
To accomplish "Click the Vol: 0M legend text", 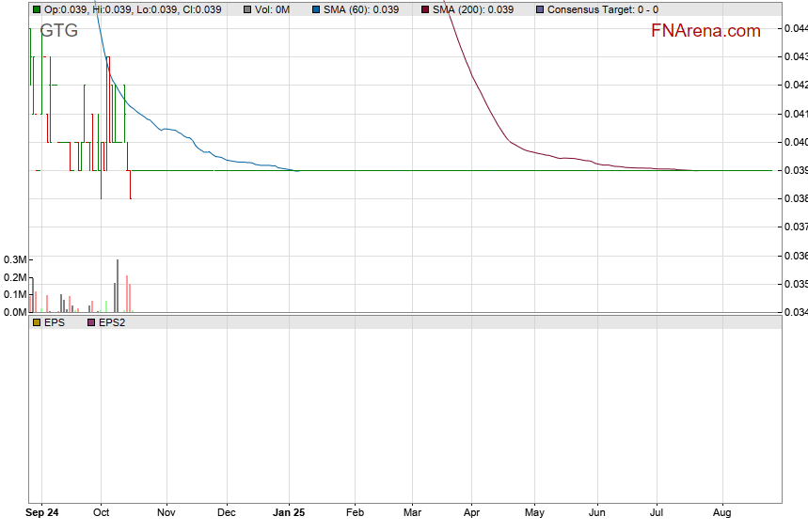I will [x=272, y=9].
